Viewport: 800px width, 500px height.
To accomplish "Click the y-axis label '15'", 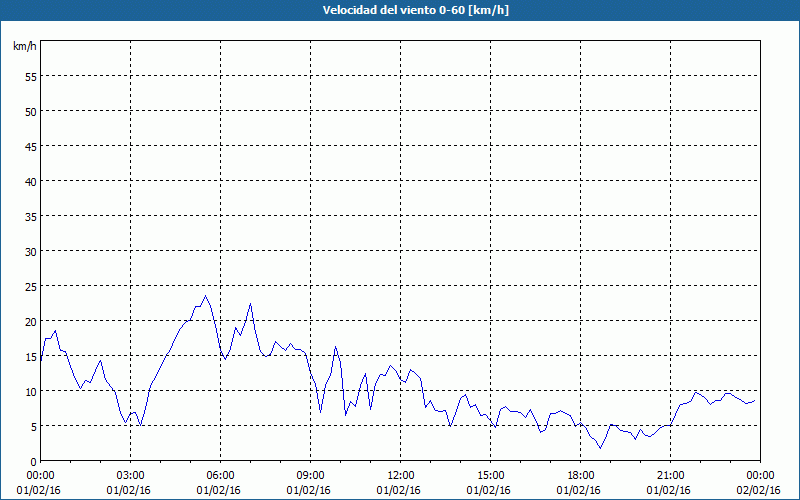I will tap(31, 356).
